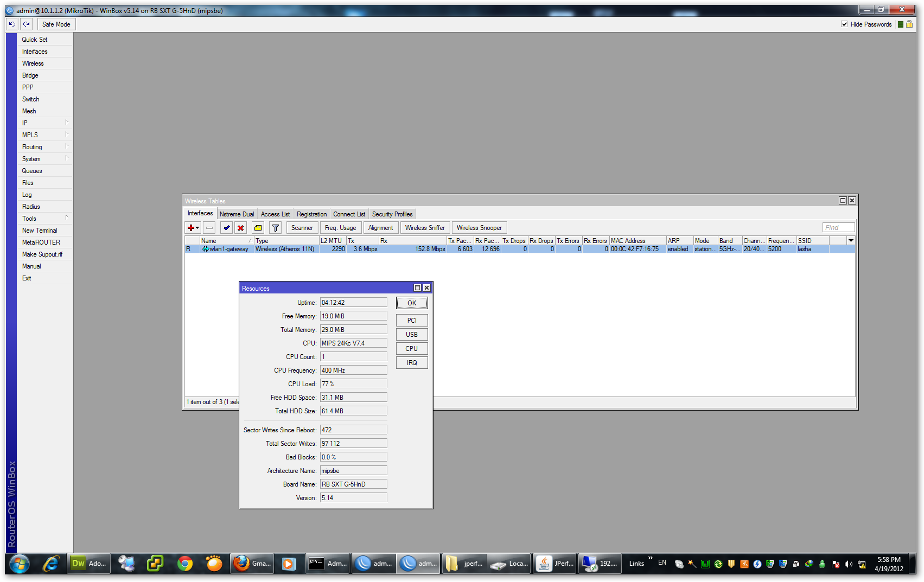
Task: Open the Alignment tool
Action: coord(381,228)
